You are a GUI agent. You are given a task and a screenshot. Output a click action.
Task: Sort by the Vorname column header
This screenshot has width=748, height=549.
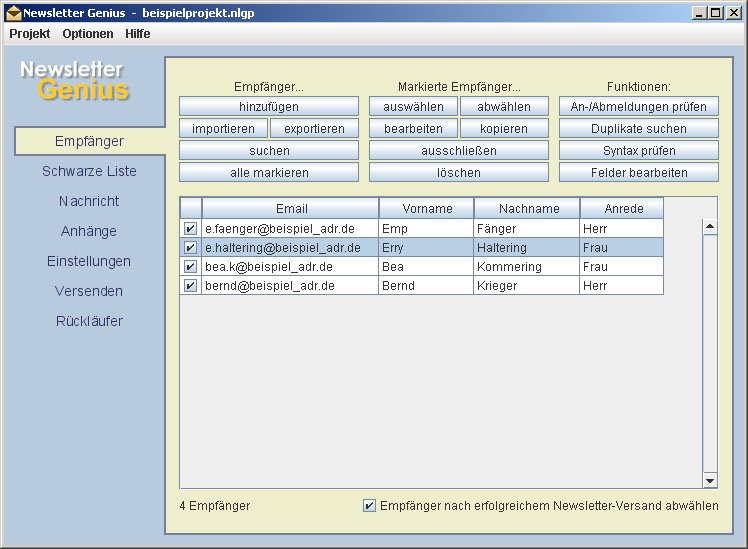426,208
